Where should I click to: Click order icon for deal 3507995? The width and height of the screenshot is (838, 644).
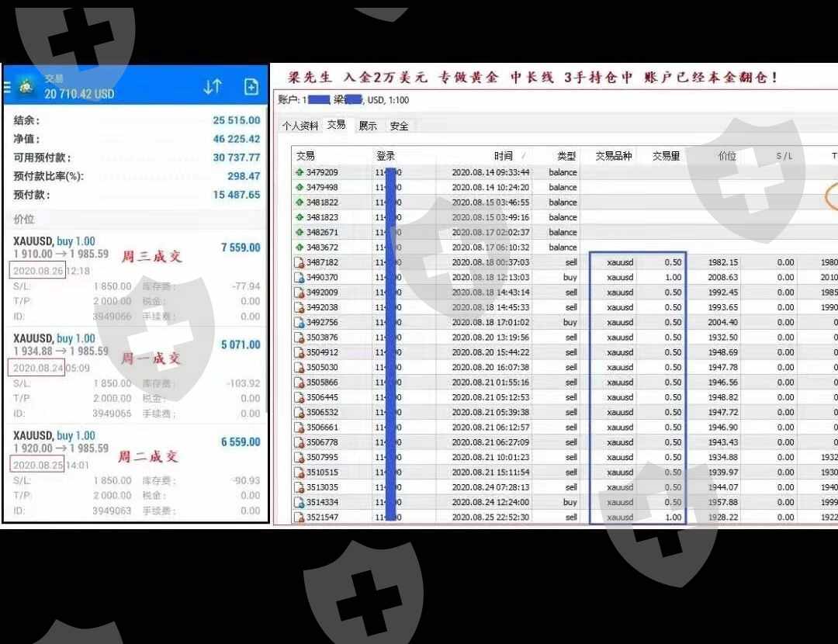pyautogui.click(x=300, y=457)
